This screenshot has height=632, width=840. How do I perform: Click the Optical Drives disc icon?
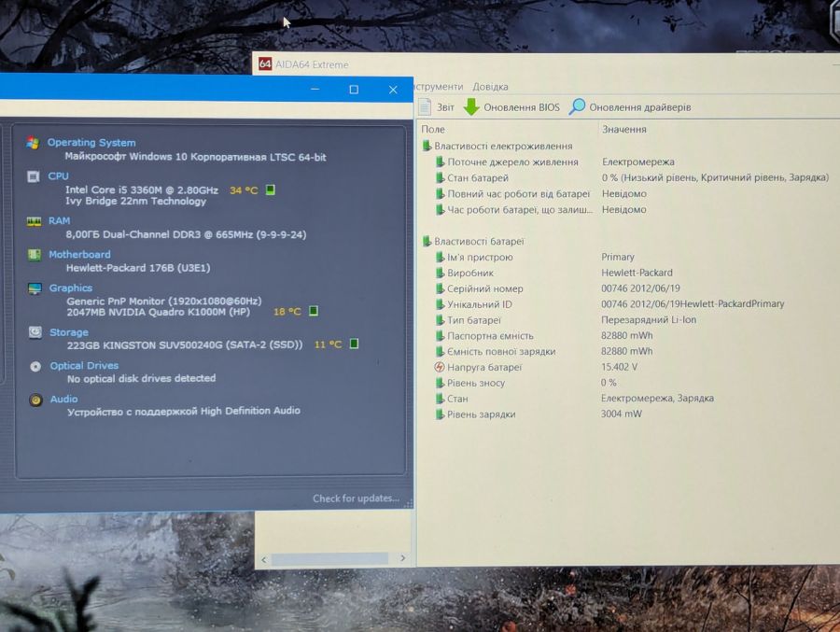35,367
